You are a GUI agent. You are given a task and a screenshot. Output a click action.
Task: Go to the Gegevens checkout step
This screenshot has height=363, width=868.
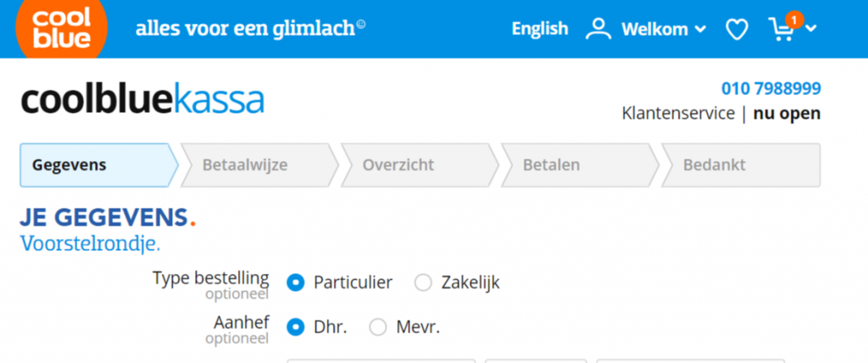tap(100, 165)
